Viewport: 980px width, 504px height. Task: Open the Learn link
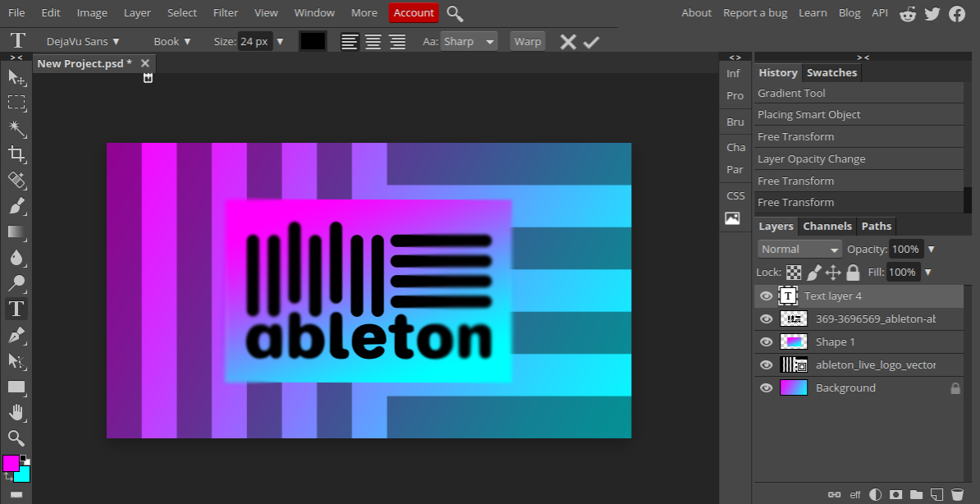813,12
